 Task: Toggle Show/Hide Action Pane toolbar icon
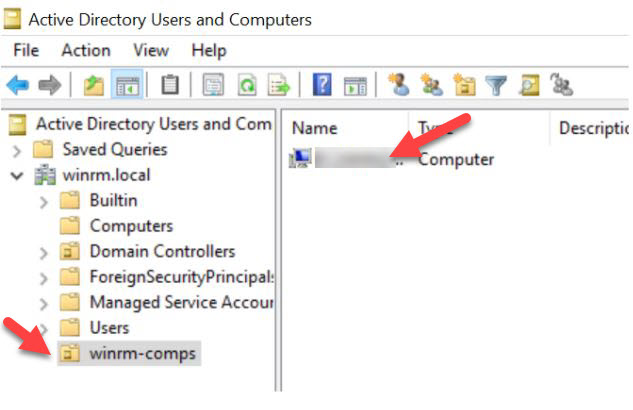click(x=355, y=86)
